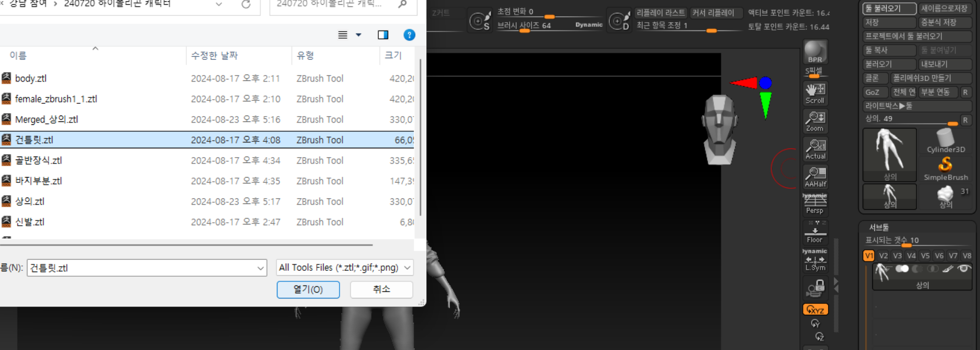The width and height of the screenshot is (980, 350).
Task: Toggle polypaint brush icon on 상의 subtool
Action: point(948,269)
